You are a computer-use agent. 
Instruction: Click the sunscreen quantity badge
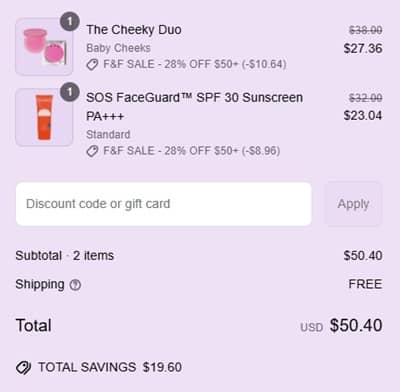(x=70, y=92)
